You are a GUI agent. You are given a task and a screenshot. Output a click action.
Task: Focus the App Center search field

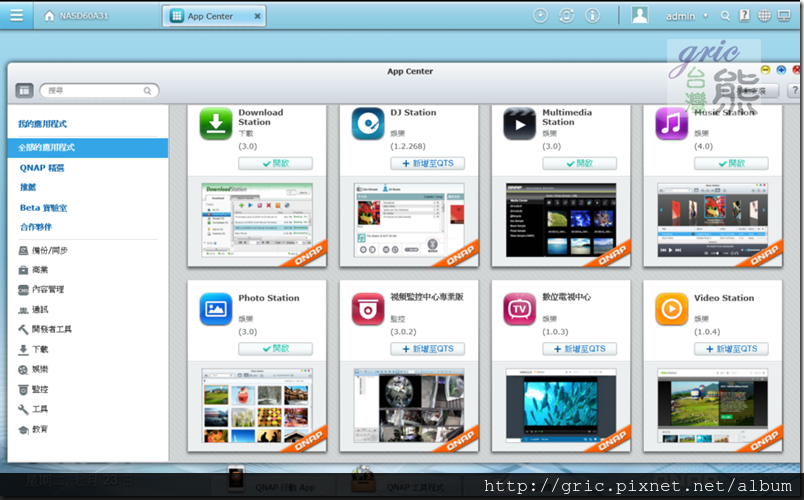(99, 91)
